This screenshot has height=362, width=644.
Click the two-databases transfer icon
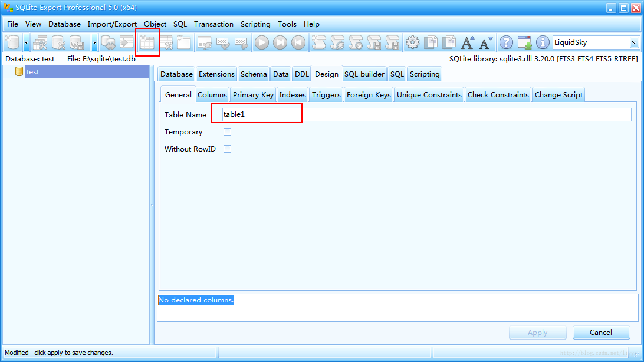click(x=109, y=42)
